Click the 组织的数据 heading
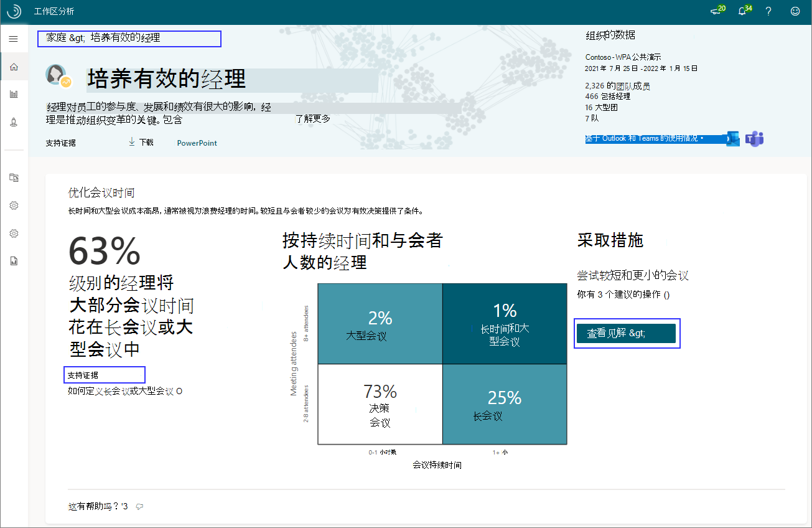The image size is (812, 528). 610,35
